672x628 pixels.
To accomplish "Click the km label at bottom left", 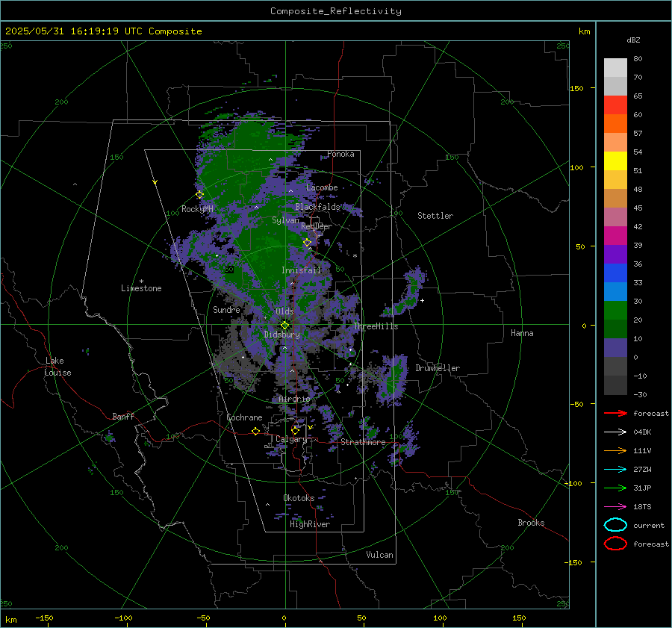I will (x=10, y=620).
